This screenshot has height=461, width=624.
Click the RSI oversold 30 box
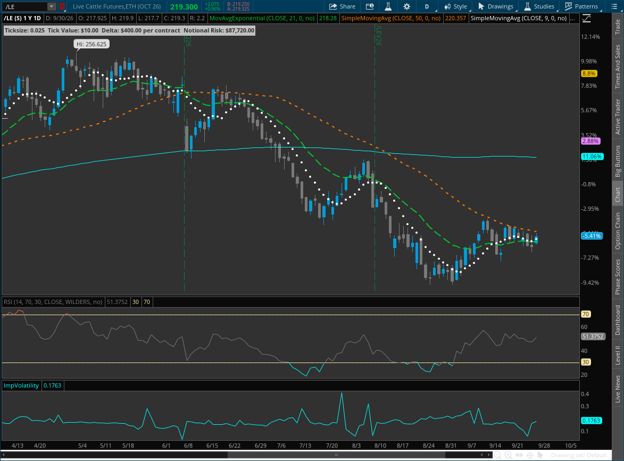[x=136, y=302]
